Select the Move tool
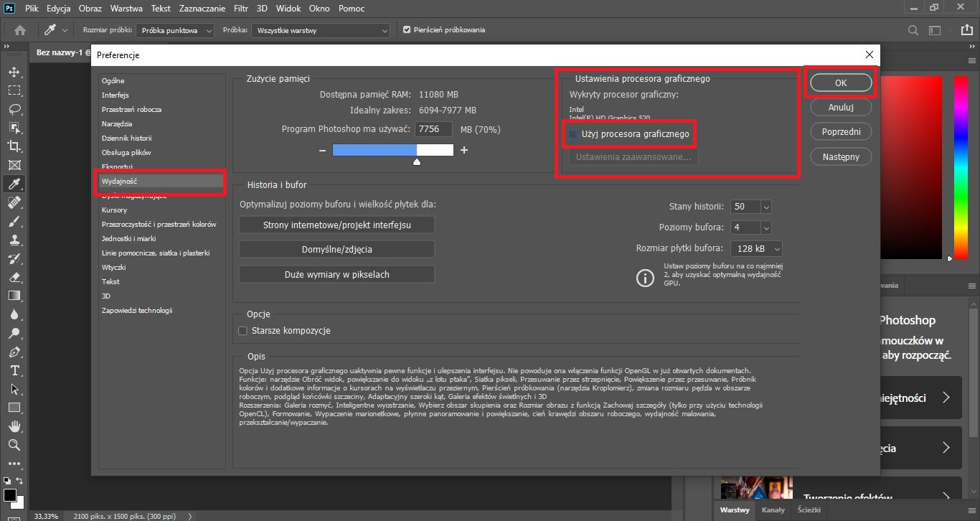This screenshot has height=521, width=980. (14, 72)
